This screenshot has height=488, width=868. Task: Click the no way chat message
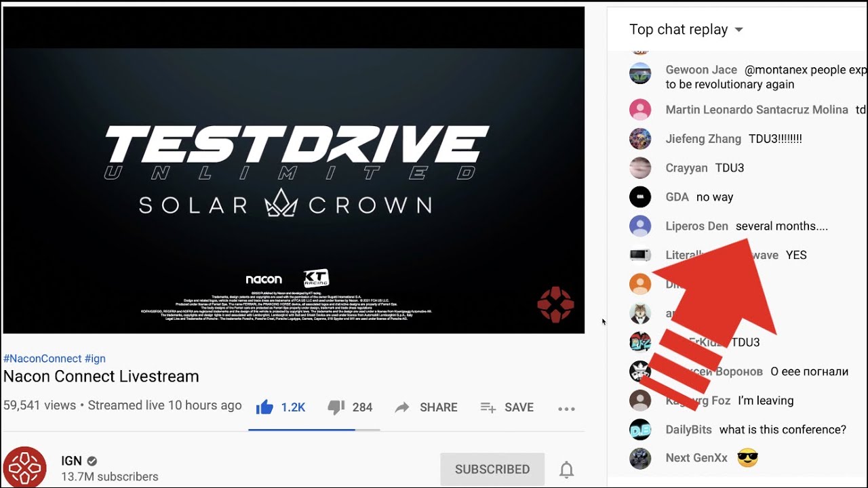[x=715, y=197]
